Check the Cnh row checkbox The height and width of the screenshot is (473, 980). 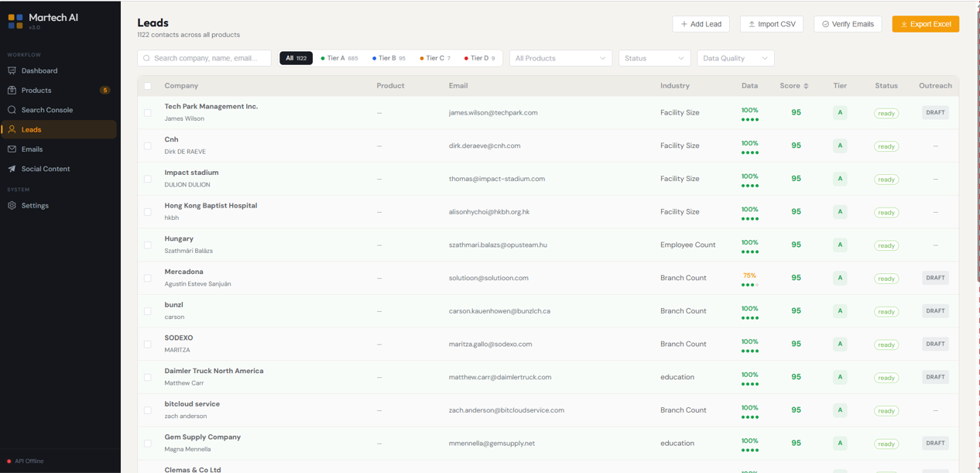click(148, 146)
